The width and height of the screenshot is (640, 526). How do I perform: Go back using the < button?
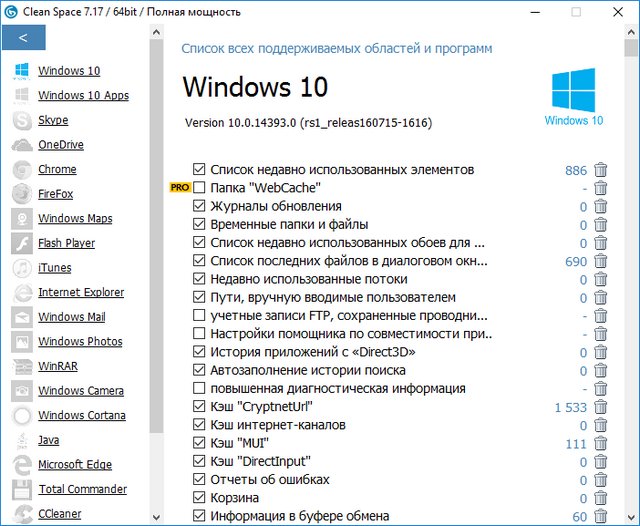pyautogui.click(x=23, y=38)
